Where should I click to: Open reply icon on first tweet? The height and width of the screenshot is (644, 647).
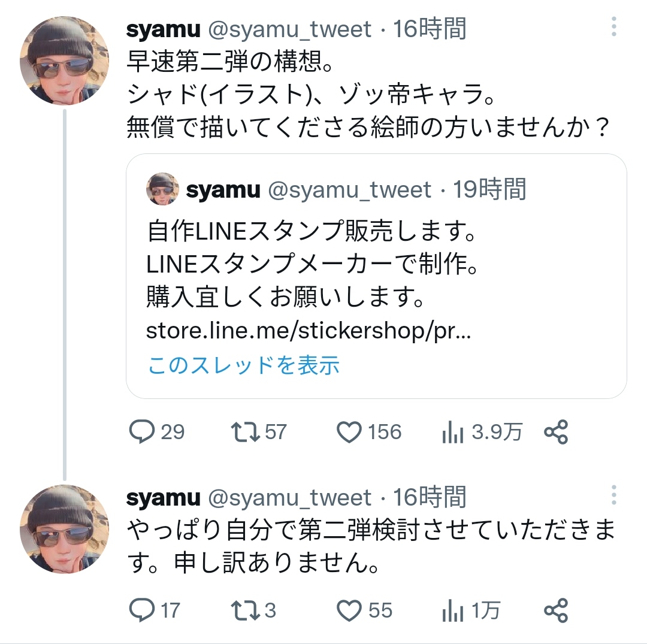click(x=143, y=432)
